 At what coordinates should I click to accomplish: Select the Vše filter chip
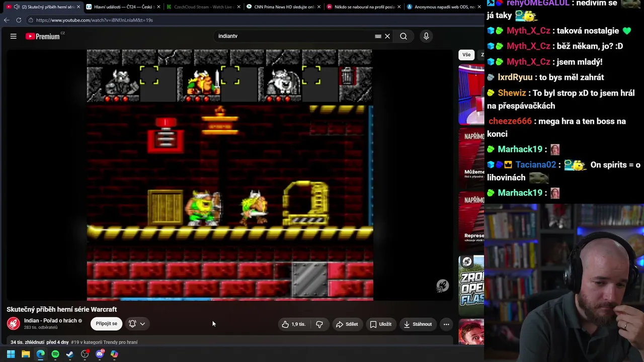466,55
